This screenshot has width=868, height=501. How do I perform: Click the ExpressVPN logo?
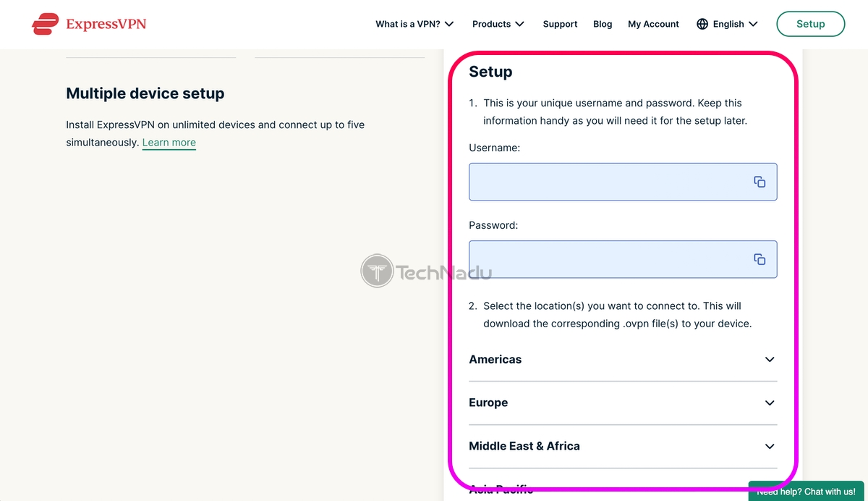[89, 24]
